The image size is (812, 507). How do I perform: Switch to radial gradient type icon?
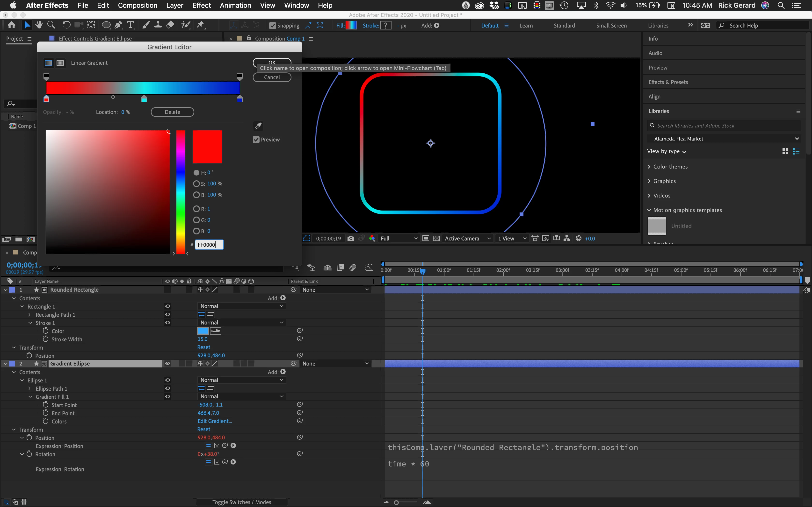point(60,63)
